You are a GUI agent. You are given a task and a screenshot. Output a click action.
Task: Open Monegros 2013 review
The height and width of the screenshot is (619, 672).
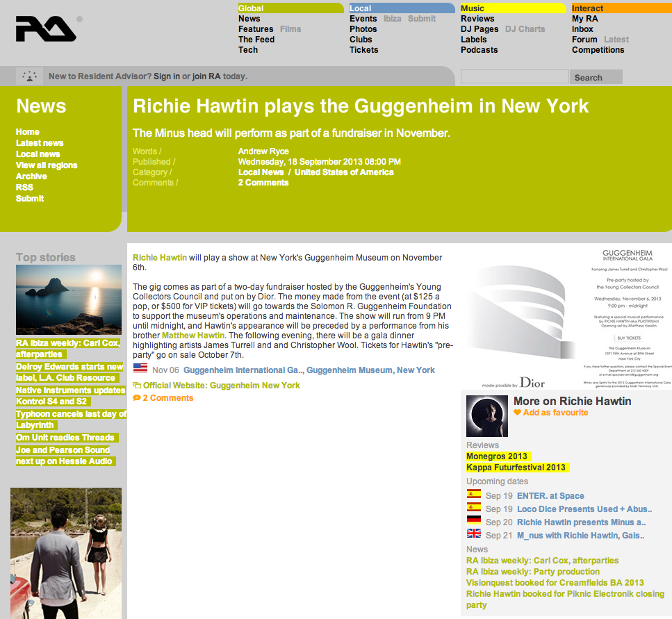498,456
